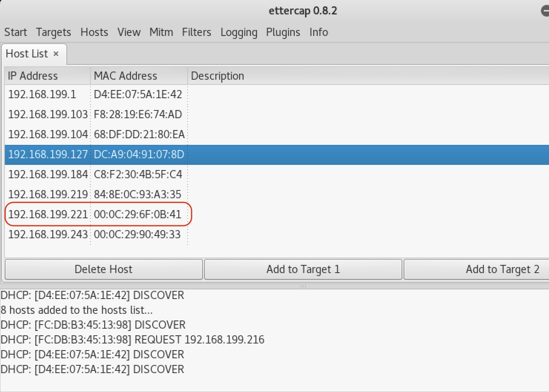Open the Info menu
This screenshot has width=549, height=392.
click(319, 32)
